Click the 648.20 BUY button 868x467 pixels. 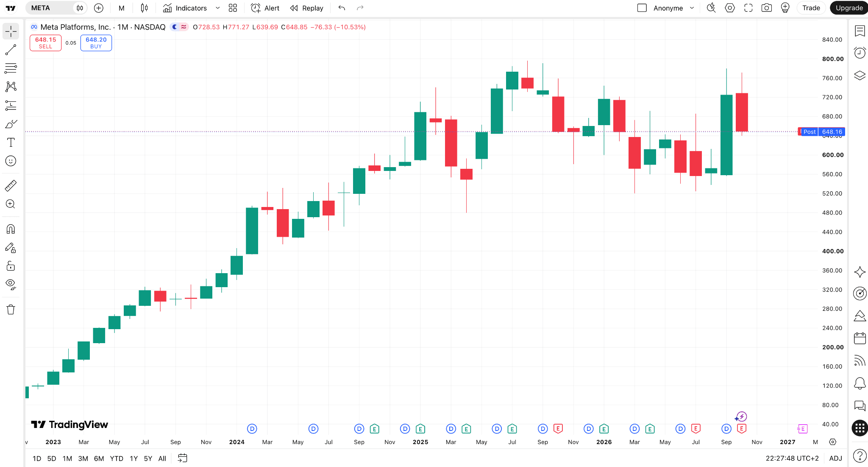click(x=96, y=43)
